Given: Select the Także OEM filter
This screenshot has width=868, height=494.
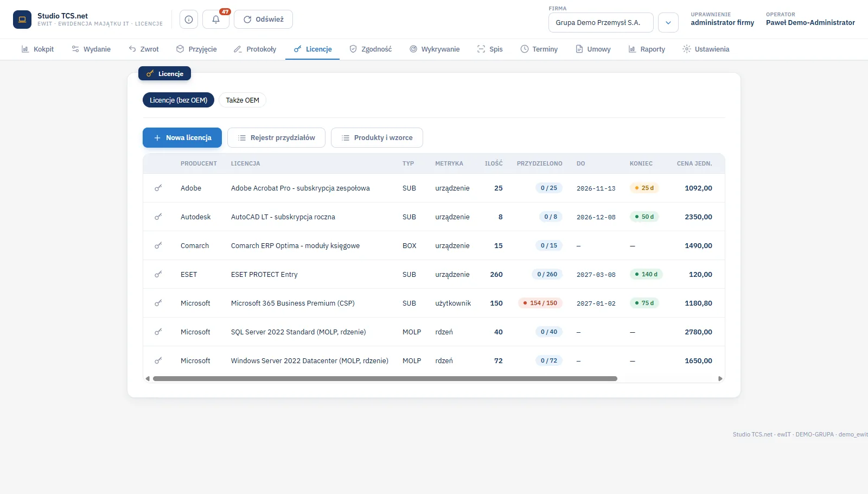Looking at the screenshot, I should click(x=242, y=100).
